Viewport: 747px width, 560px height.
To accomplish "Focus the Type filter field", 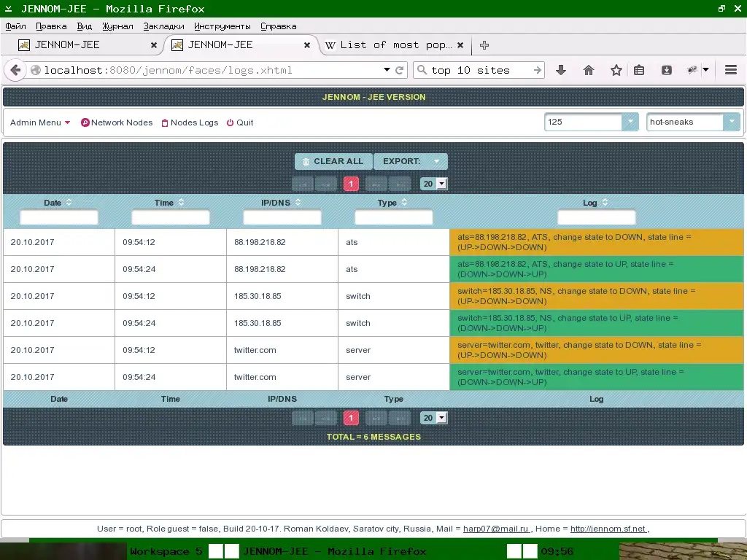I will [x=393, y=217].
